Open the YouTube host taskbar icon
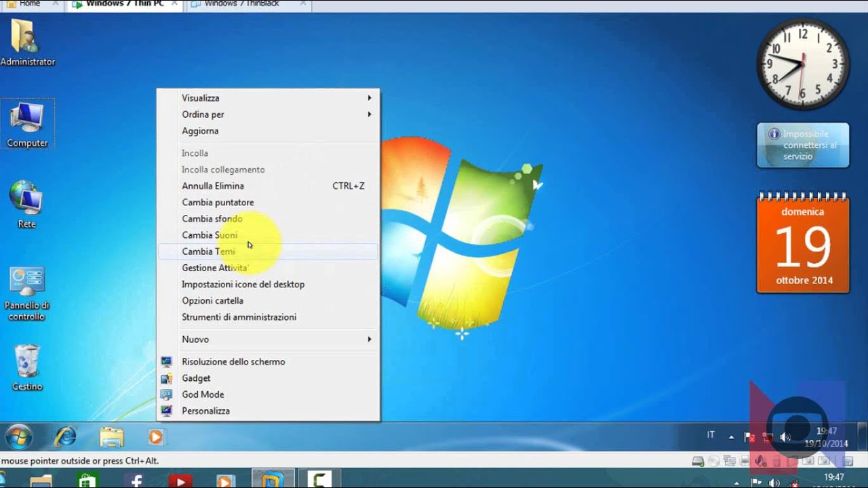The height and width of the screenshot is (488, 868). click(180, 480)
